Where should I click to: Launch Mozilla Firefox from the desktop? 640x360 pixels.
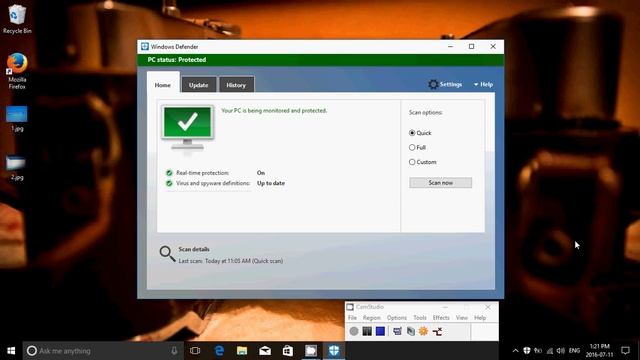(17, 71)
